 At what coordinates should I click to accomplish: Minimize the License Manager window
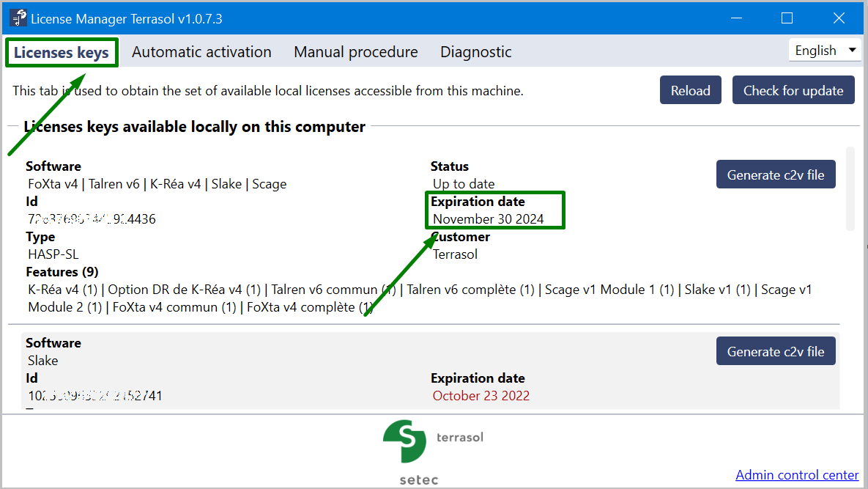[x=736, y=18]
